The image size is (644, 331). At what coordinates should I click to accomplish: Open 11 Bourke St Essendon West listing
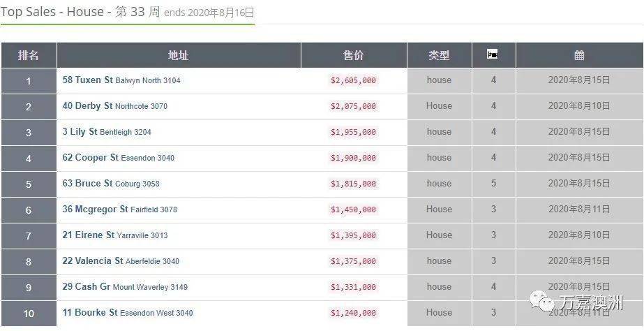127,313
